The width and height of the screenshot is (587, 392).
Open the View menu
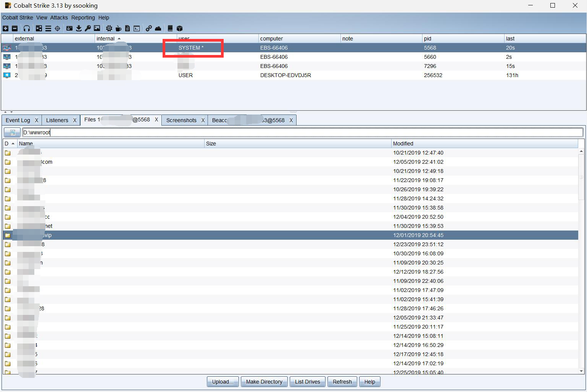tap(42, 18)
